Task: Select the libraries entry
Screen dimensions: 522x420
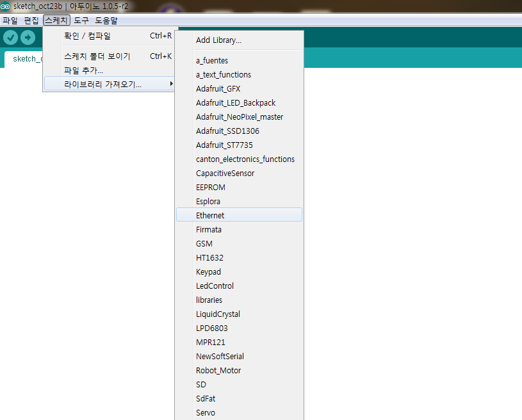Action: click(x=239, y=300)
